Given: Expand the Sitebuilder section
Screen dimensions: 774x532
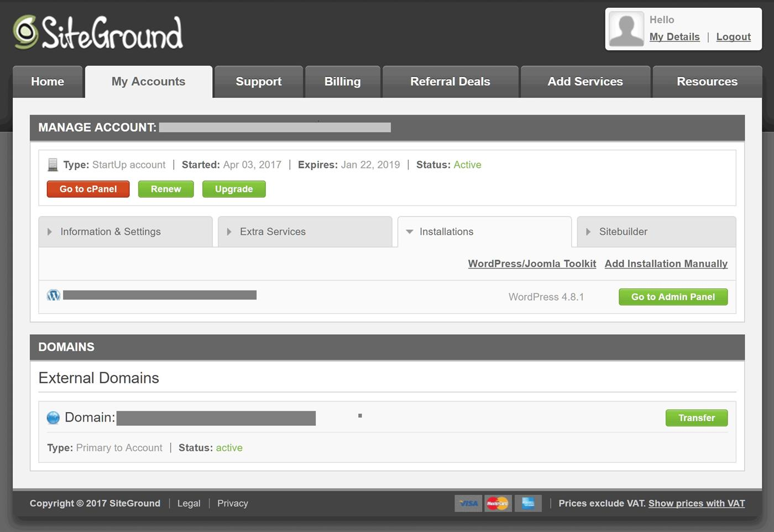Looking at the screenshot, I should click(656, 231).
